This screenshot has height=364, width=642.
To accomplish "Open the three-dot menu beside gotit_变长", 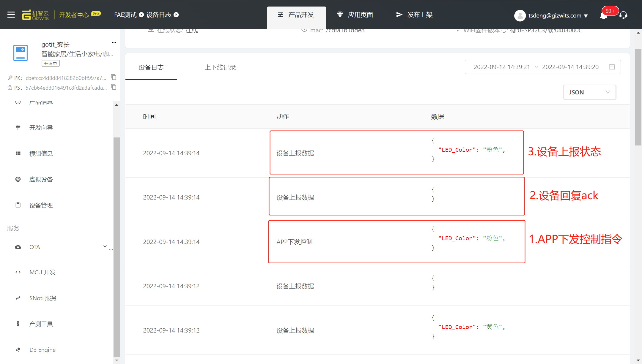I will (x=114, y=42).
